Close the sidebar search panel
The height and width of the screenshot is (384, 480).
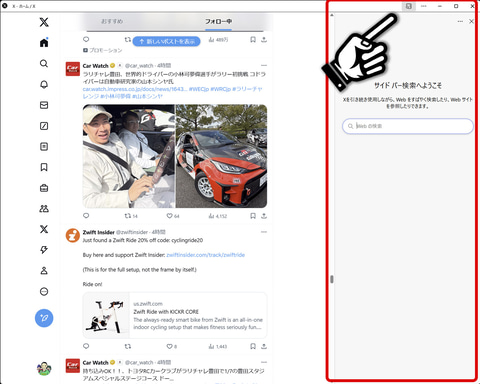pyautogui.click(x=471, y=21)
